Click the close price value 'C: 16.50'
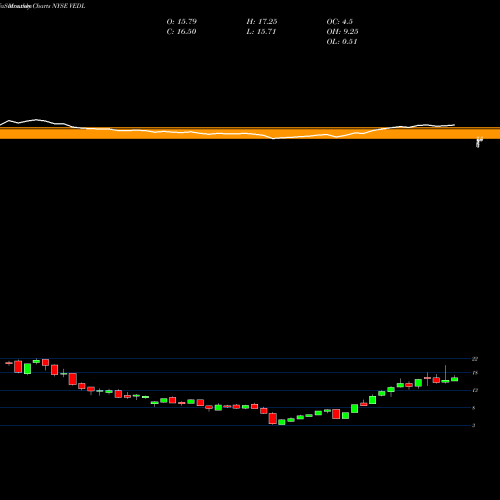Image resolution: width=500 pixels, height=500 pixels. click(181, 32)
